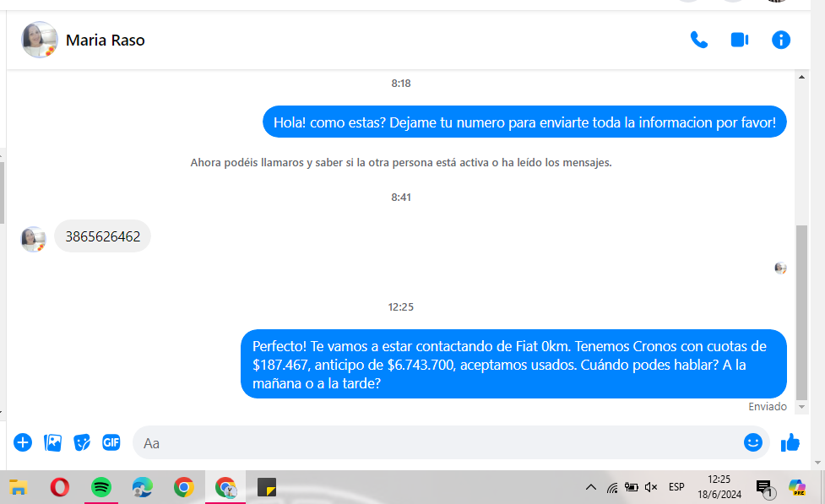Viewport: 825px width, 504px height.
Task: Click the 'Ahora podéis llamaros' notice text
Action: [x=401, y=163]
